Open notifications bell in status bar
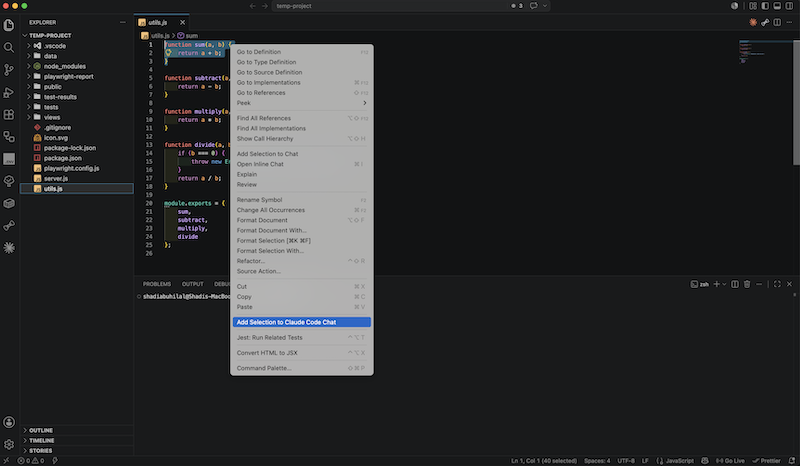The height and width of the screenshot is (466, 800). (792, 461)
